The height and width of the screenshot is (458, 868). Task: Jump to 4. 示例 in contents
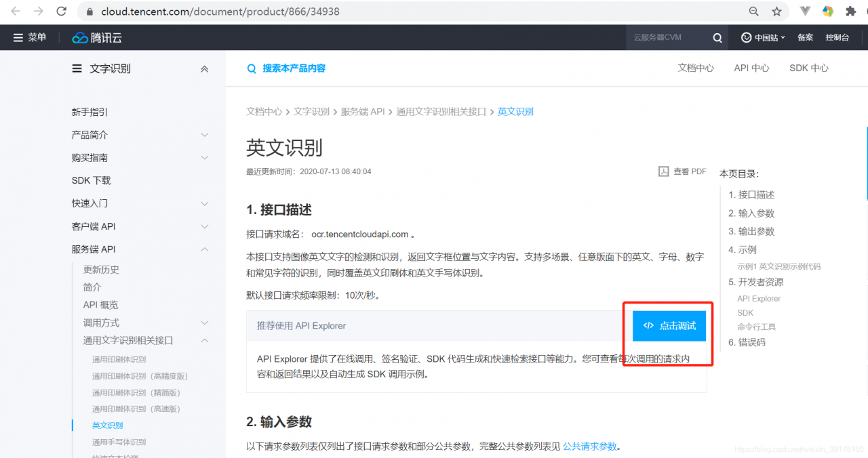pyautogui.click(x=743, y=249)
